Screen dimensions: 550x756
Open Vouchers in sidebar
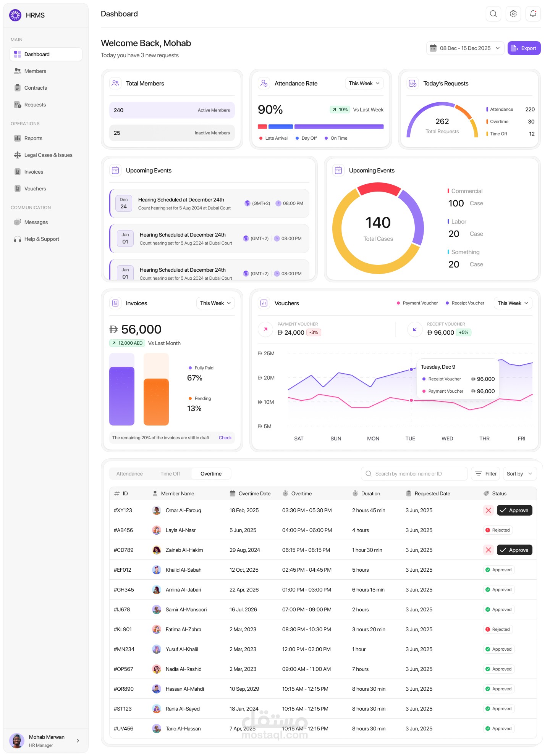click(46, 189)
